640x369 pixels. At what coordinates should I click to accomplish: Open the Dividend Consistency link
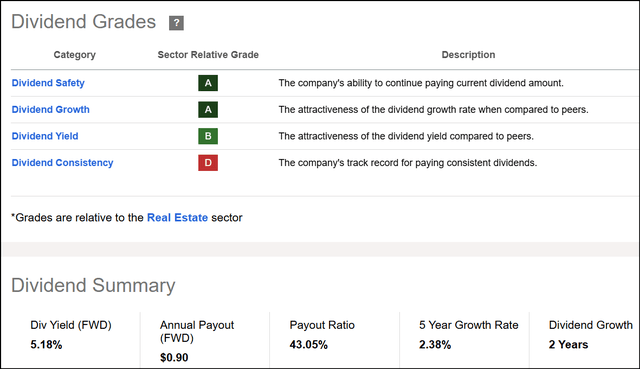62,162
